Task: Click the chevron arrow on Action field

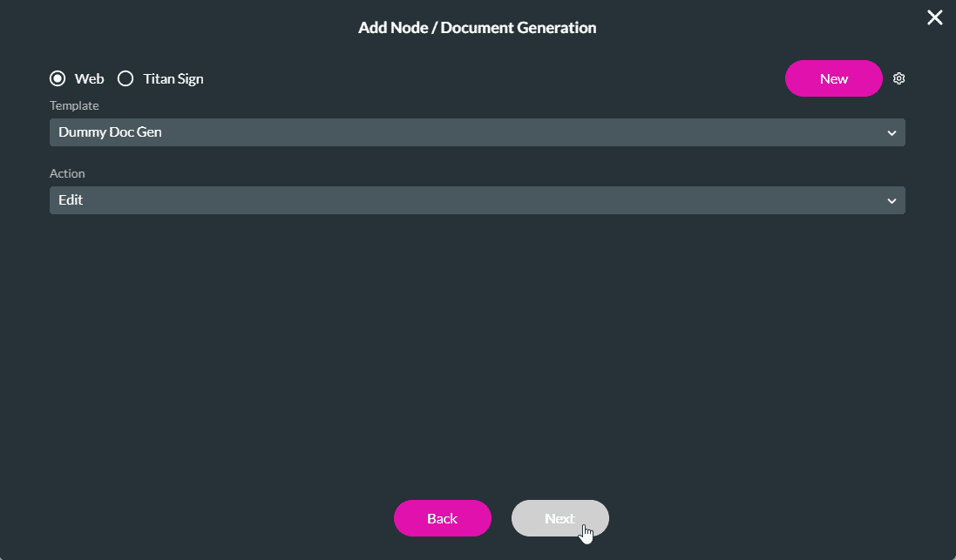Action: (892, 201)
